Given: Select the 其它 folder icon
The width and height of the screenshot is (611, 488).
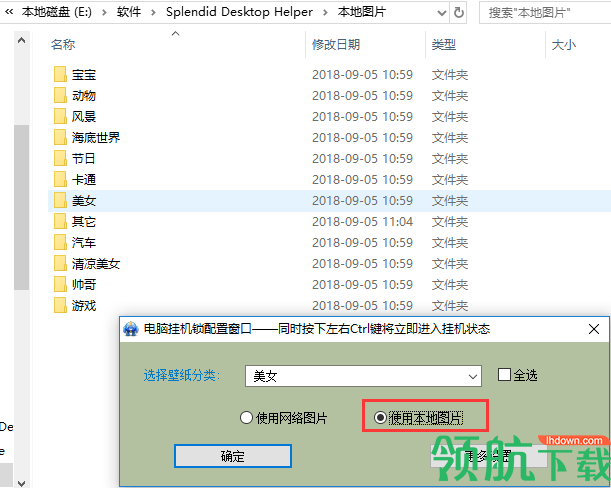Looking at the screenshot, I should (x=60, y=222).
